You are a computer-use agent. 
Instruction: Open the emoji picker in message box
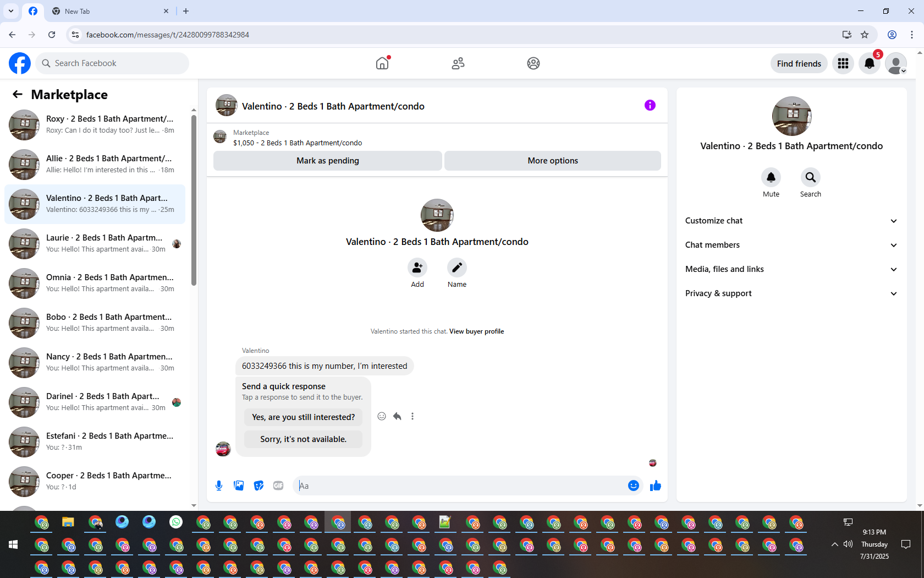click(634, 486)
